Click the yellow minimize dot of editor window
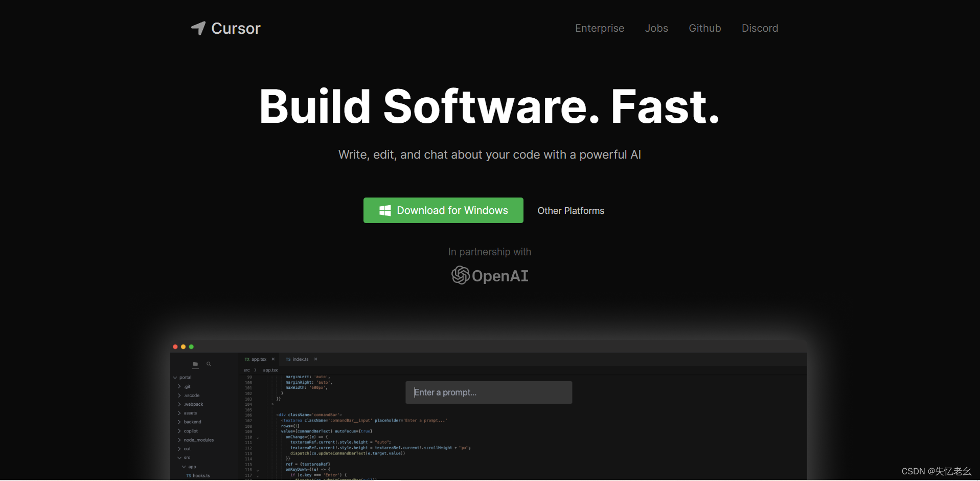The height and width of the screenshot is (481, 980). (x=183, y=347)
